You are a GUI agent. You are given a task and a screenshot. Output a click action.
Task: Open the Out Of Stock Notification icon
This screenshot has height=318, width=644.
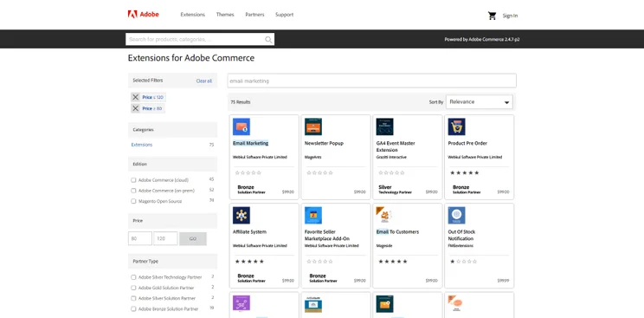point(457,215)
